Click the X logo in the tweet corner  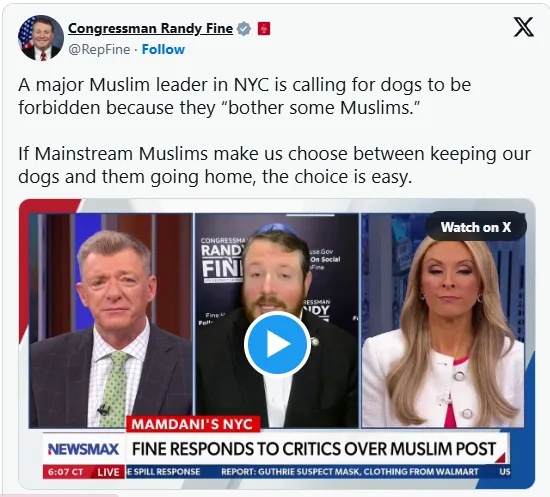click(524, 27)
